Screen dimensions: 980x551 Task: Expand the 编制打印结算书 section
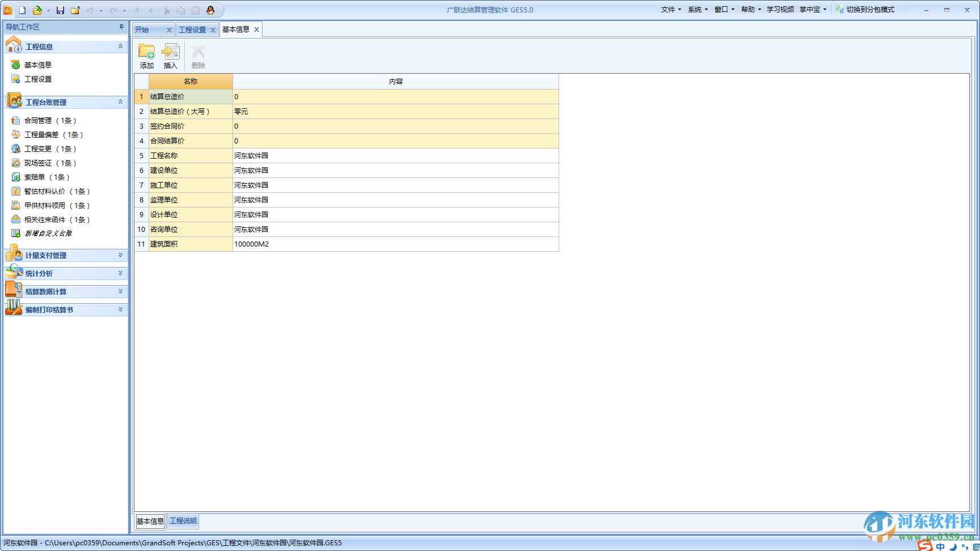pyautogui.click(x=120, y=310)
